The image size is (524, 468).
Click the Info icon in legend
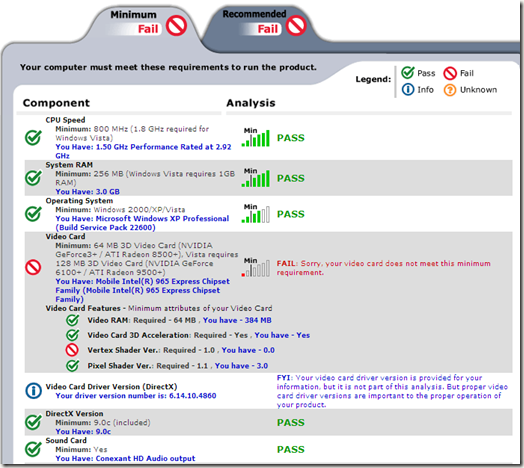pos(408,90)
